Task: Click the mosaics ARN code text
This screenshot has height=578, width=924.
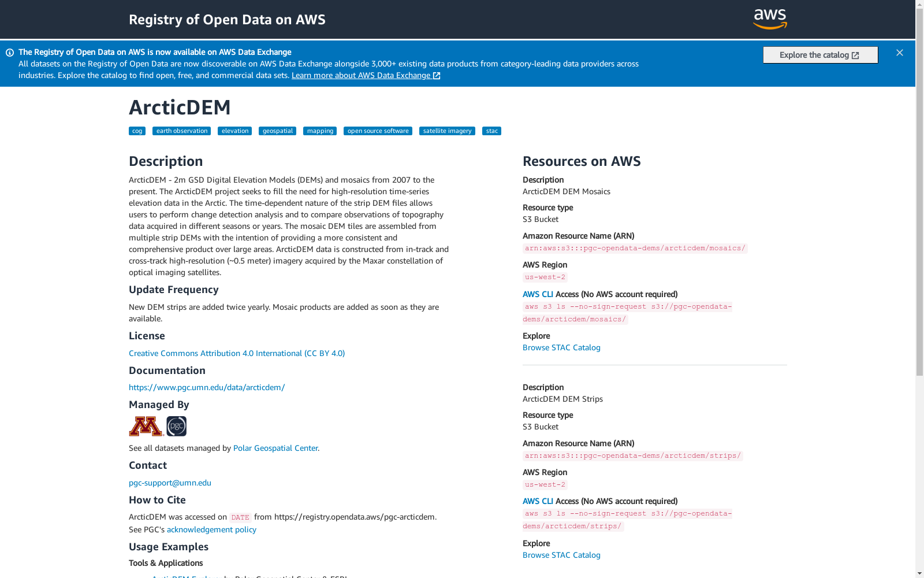Action: coord(635,249)
